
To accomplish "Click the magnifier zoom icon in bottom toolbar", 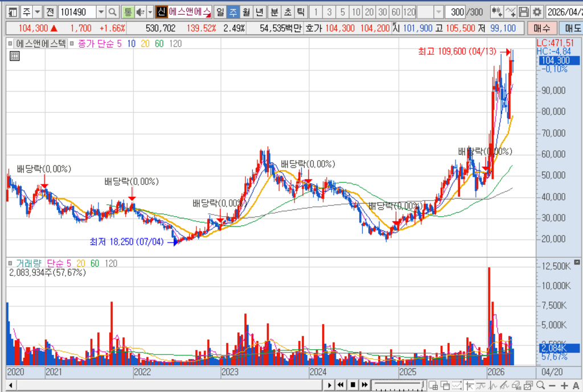I will pos(541,385).
